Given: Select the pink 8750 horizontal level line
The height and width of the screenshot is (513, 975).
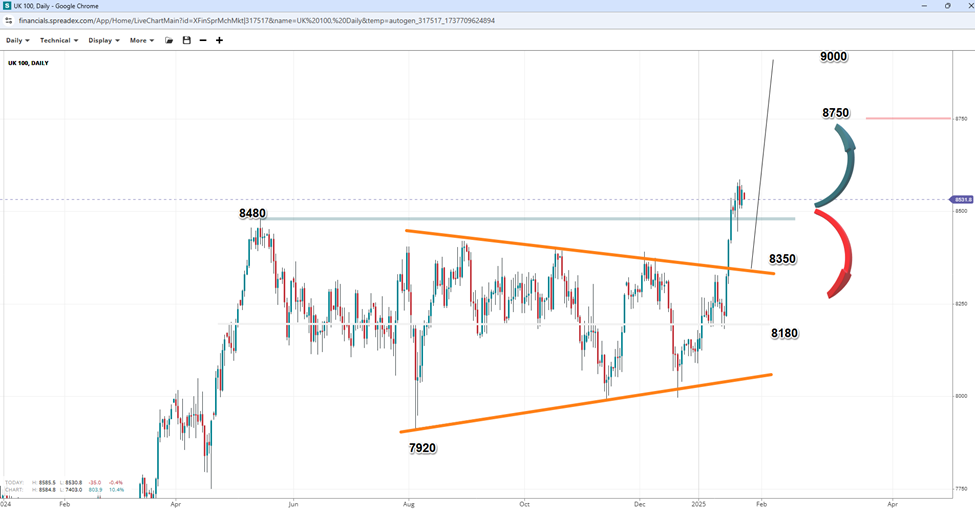Looking at the screenshot, I should coord(907,118).
